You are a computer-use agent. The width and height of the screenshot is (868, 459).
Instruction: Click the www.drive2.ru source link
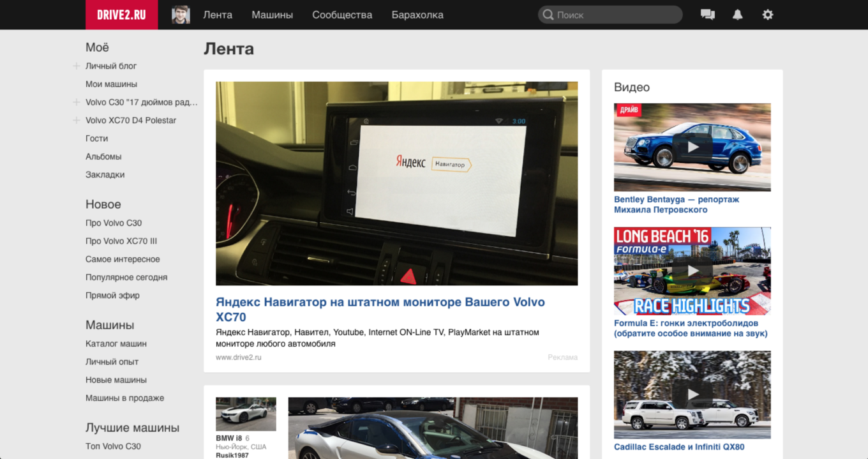point(239,357)
